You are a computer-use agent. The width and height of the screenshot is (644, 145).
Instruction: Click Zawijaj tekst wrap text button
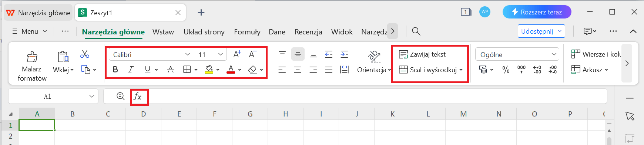coord(422,54)
